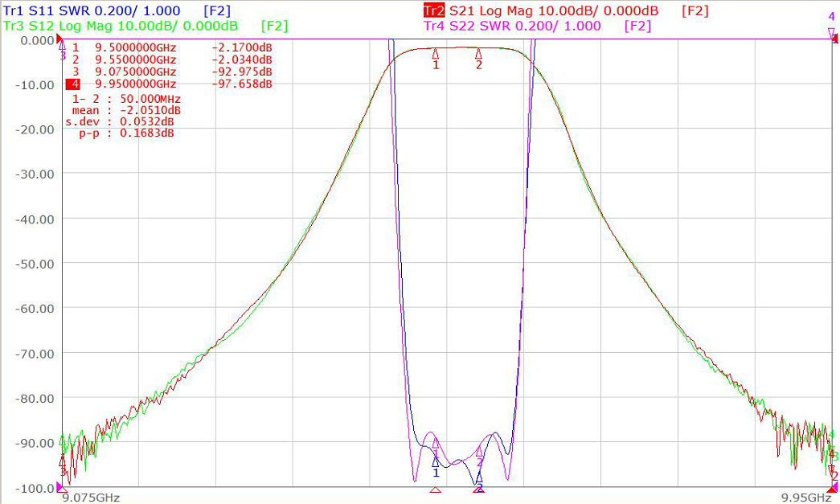Select the highlighted Tr2 S21 trace label

pyautogui.click(x=434, y=10)
